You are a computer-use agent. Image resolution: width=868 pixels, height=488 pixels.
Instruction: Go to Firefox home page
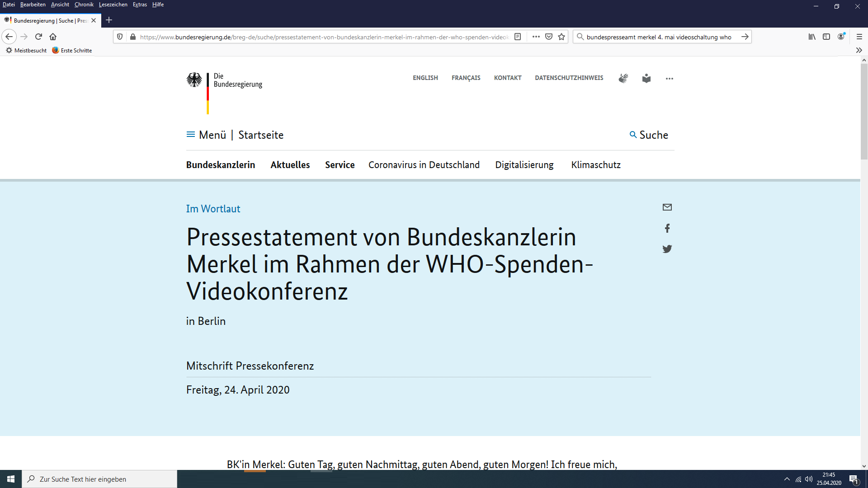(x=53, y=37)
